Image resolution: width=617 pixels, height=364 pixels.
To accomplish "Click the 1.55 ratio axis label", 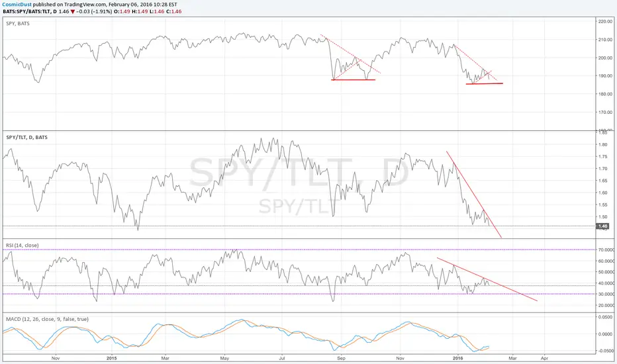I will (x=603, y=205).
